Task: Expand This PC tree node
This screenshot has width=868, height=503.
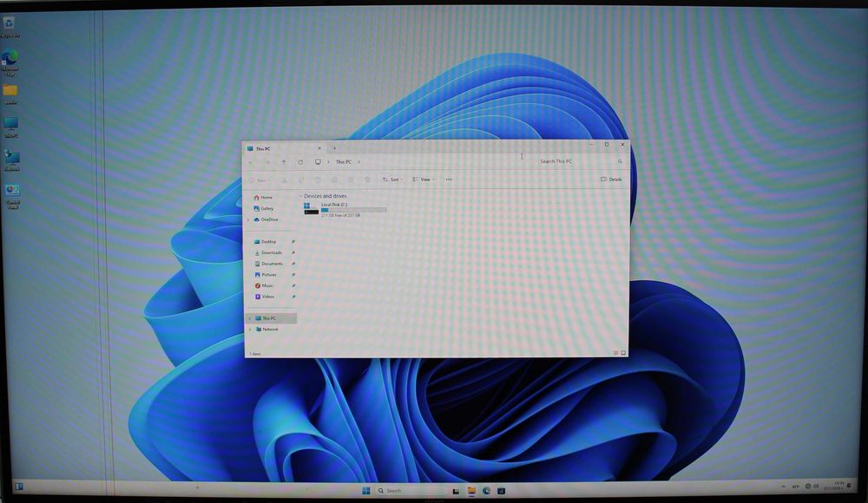Action: tap(250, 319)
